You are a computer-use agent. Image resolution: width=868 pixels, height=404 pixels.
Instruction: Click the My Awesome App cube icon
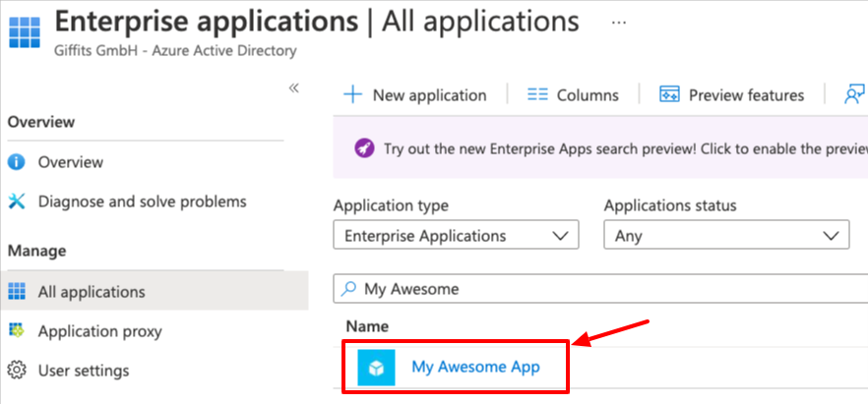click(x=376, y=367)
